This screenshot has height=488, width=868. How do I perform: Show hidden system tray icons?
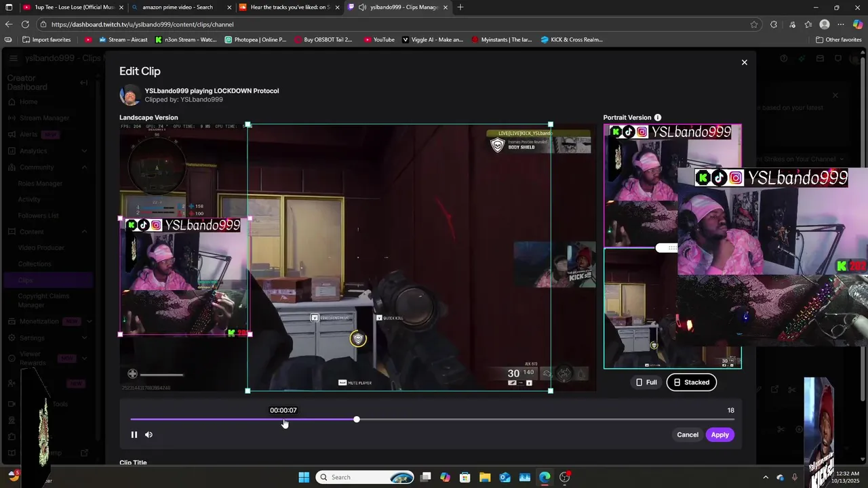tap(766, 477)
